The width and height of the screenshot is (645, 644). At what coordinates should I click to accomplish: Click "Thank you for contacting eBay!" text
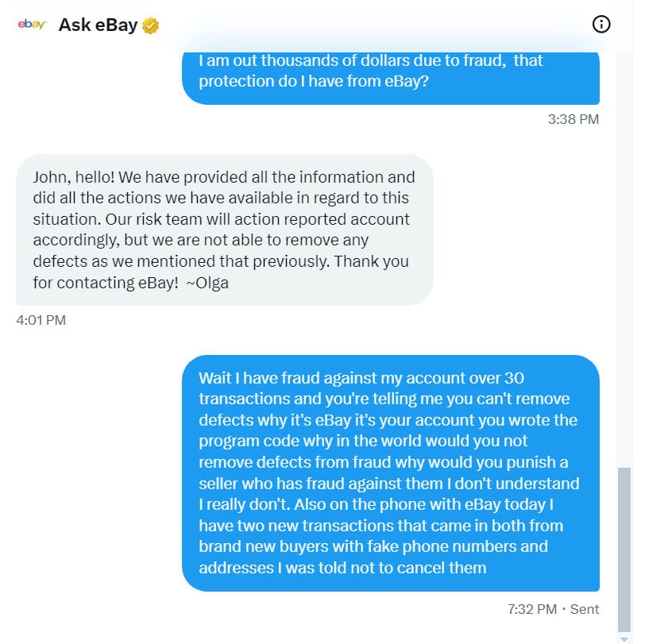point(221,272)
